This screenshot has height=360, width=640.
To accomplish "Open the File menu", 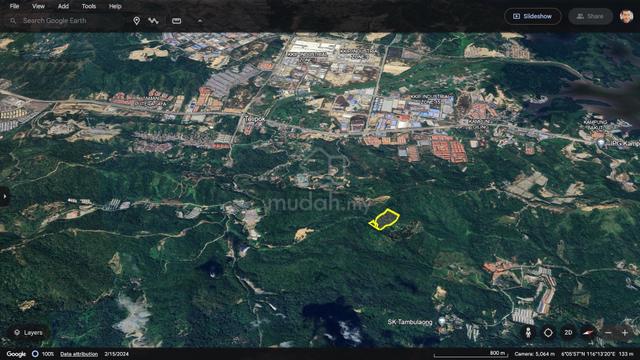I will click(14, 6).
